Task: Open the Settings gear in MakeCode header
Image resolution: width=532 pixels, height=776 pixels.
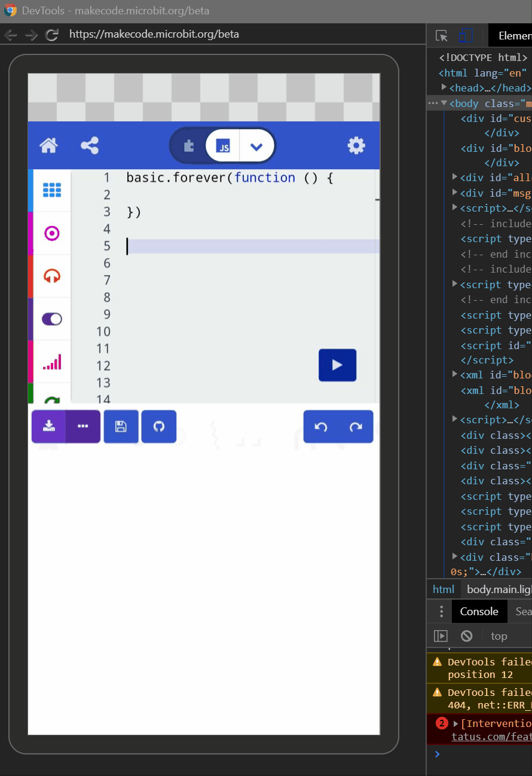Action: tap(356, 145)
